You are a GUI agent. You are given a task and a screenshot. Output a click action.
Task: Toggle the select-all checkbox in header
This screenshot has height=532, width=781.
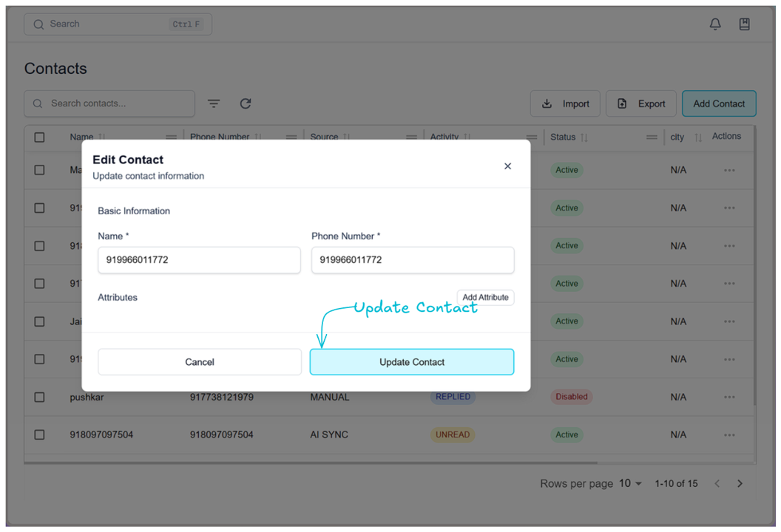pos(40,137)
